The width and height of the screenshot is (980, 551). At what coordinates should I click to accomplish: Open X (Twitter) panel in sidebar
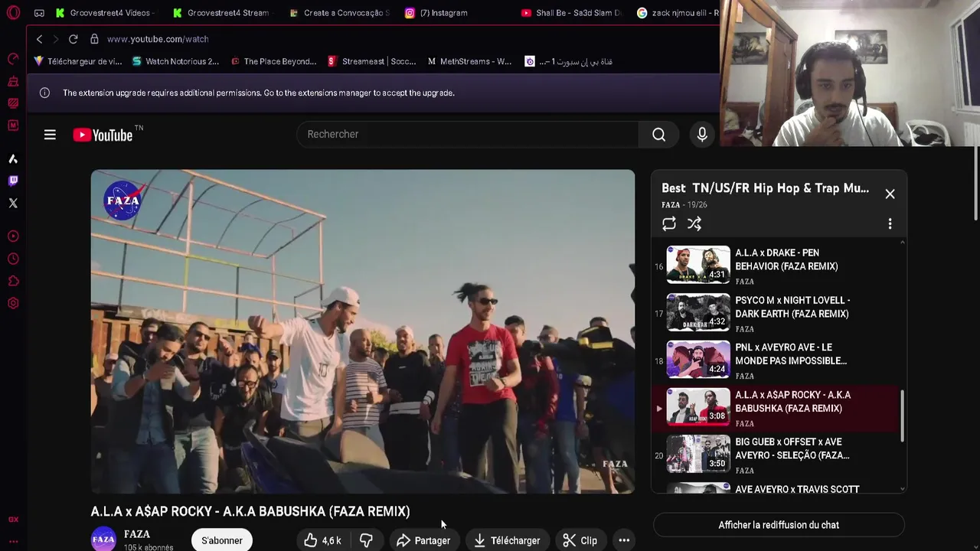click(13, 203)
